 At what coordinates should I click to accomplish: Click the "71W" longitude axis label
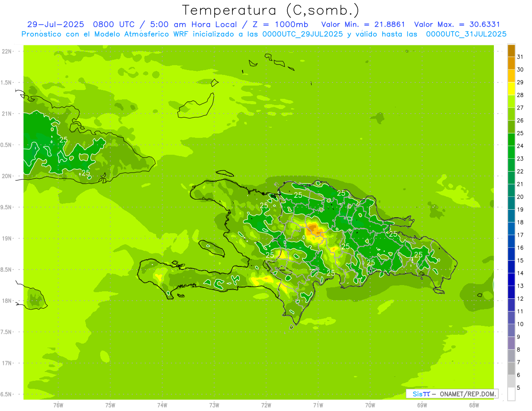pos(318,405)
